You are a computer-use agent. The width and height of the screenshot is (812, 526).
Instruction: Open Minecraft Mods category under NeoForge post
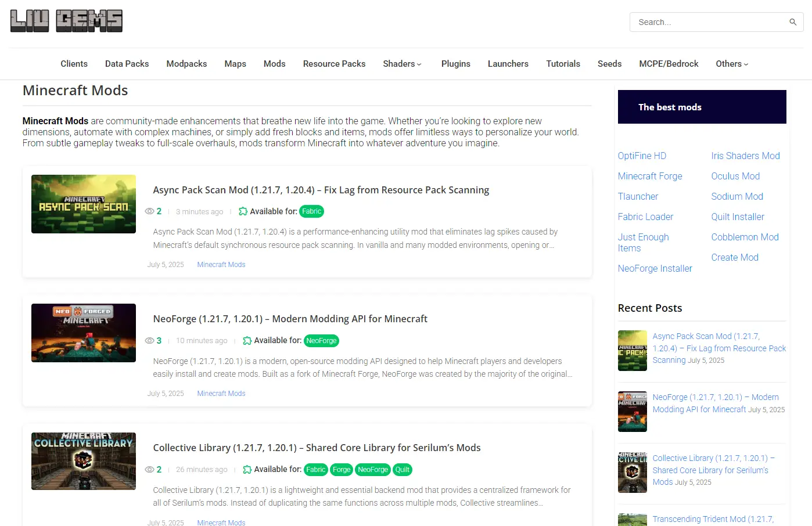(x=221, y=394)
